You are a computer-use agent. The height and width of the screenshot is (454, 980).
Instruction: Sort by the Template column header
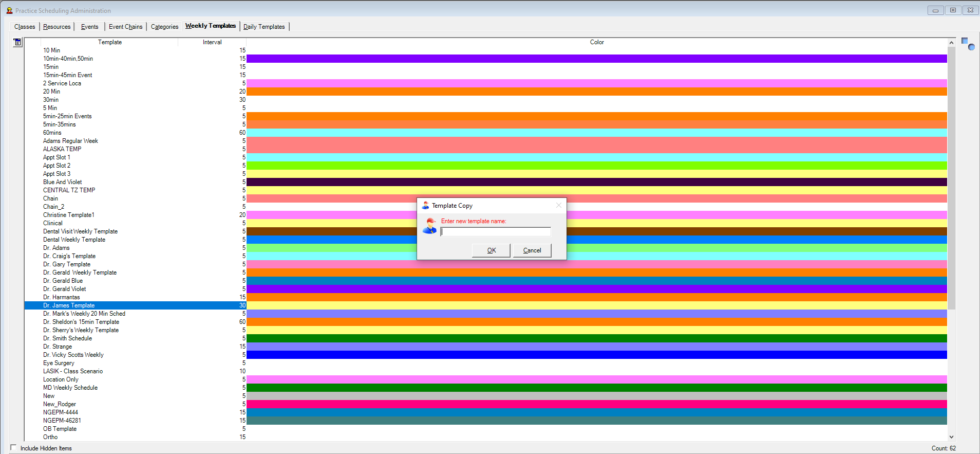coord(110,42)
